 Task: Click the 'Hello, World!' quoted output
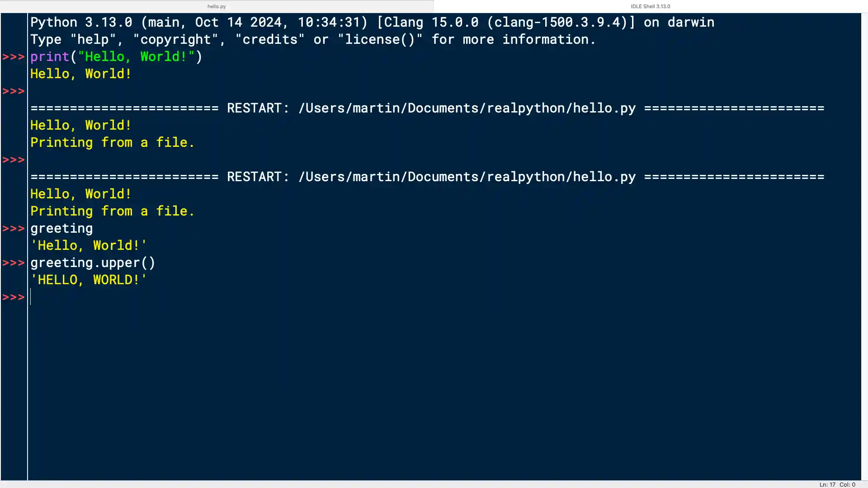pyautogui.click(x=88, y=245)
